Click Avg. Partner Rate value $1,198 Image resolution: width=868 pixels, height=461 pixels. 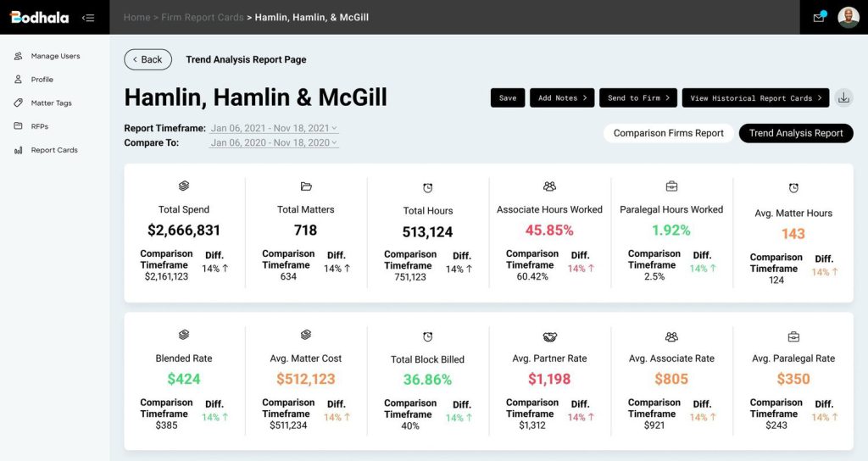pos(549,379)
